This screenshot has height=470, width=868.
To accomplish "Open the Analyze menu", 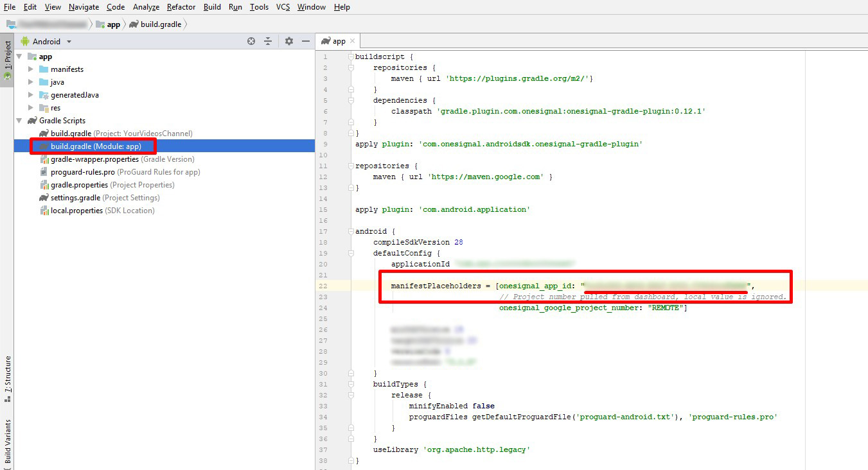I will (x=146, y=7).
